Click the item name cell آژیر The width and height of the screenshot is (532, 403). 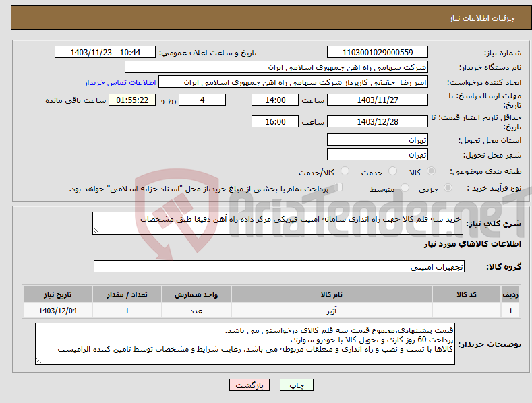tap(332, 311)
